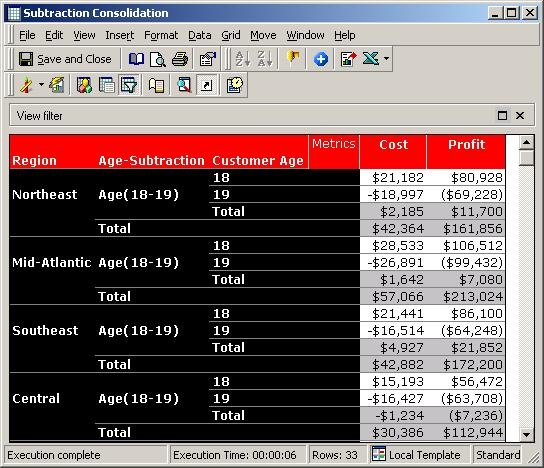544x468 pixels.
Task: Click the printer icon in toolbar
Action: pyautogui.click(x=180, y=59)
